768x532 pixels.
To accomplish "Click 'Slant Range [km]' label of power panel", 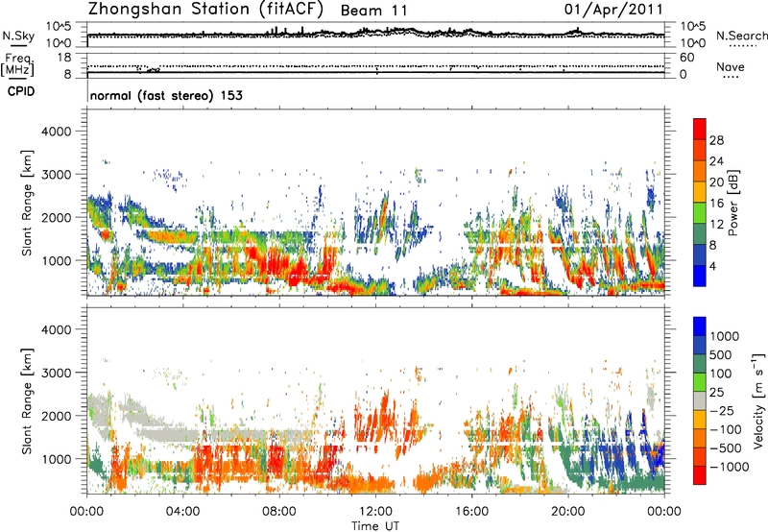I will tap(27, 203).
